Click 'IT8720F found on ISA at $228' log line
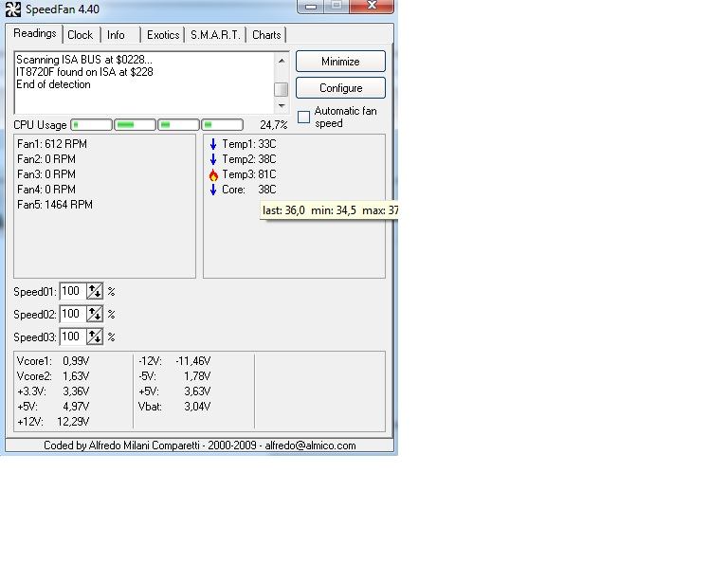Screen dimensions: 728x582 [x=84, y=72]
